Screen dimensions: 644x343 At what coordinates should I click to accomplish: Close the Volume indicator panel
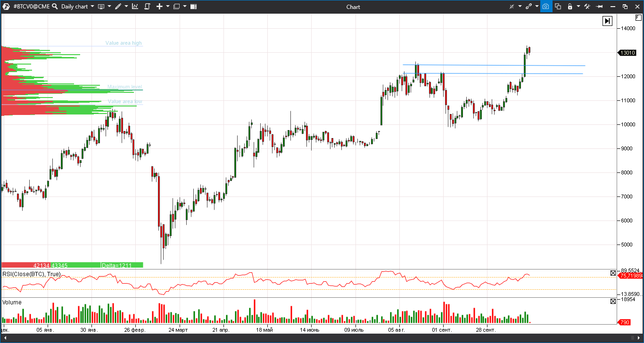[x=613, y=301]
